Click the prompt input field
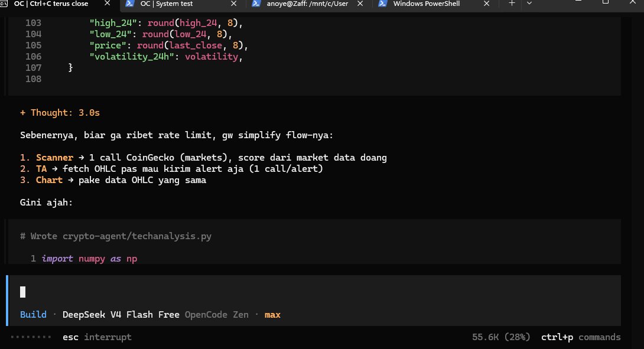The width and height of the screenshot is (644, 349). [x=314, y=292]
